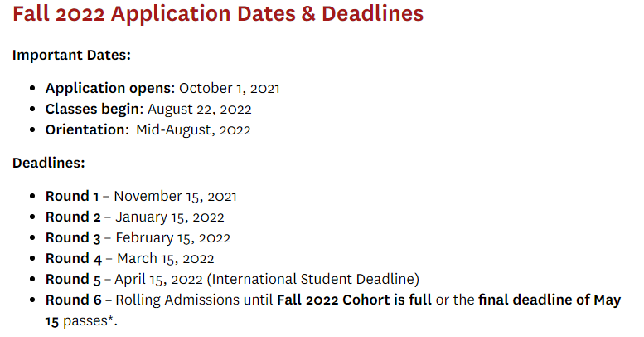Image resolution: width=644 pixels, height=337 pixels.
Task: Click the October 1, 2021 date
Action: (x=230, y=89)
